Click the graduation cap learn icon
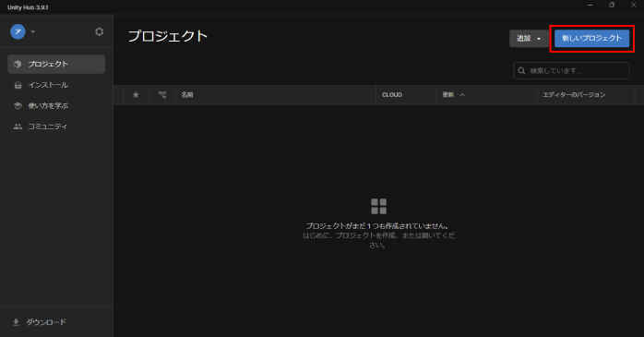 point(18,105)
